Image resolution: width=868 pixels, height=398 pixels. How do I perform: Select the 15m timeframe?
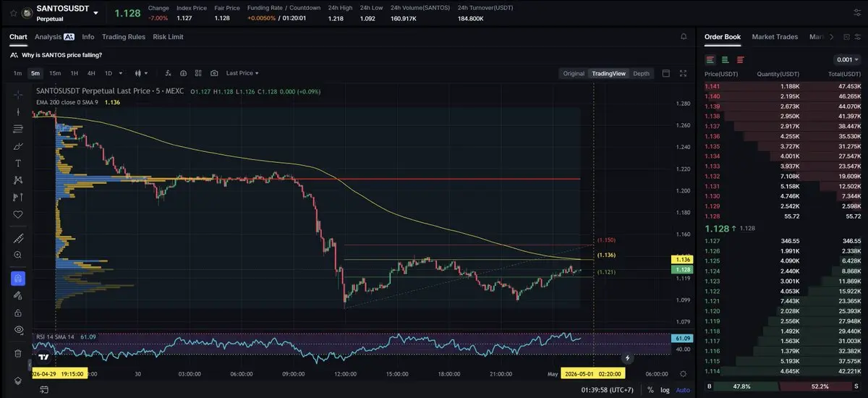pyautogui.click(x=55, y=73)
